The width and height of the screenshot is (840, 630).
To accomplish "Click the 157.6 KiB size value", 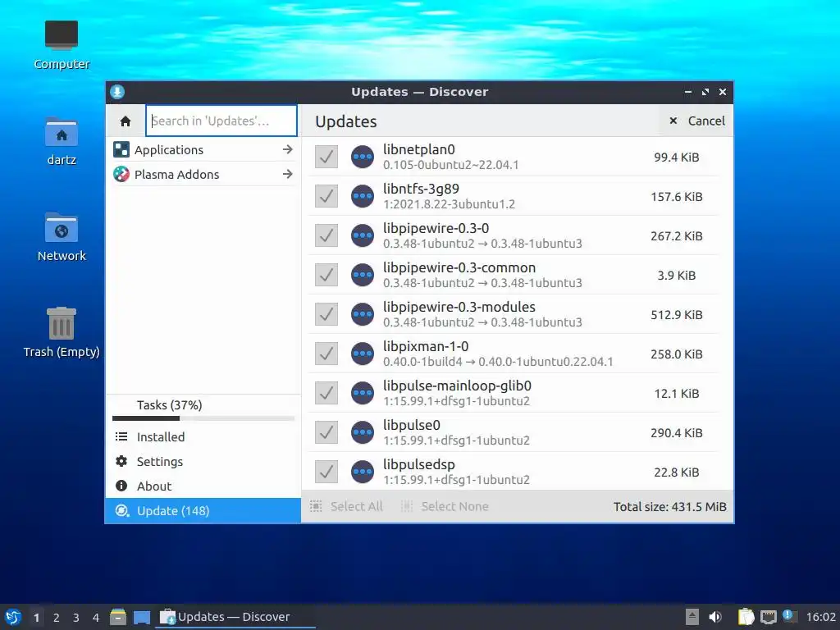I will [x=677, y=197].
